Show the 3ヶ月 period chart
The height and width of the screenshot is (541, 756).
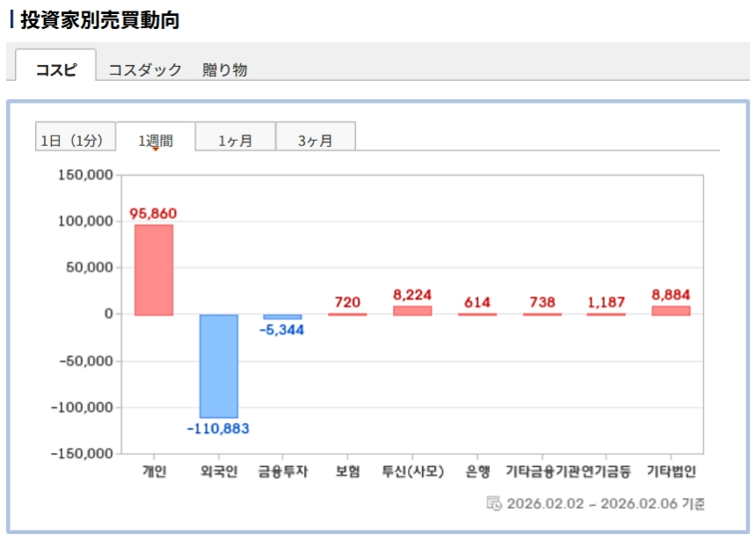(315, 139)
